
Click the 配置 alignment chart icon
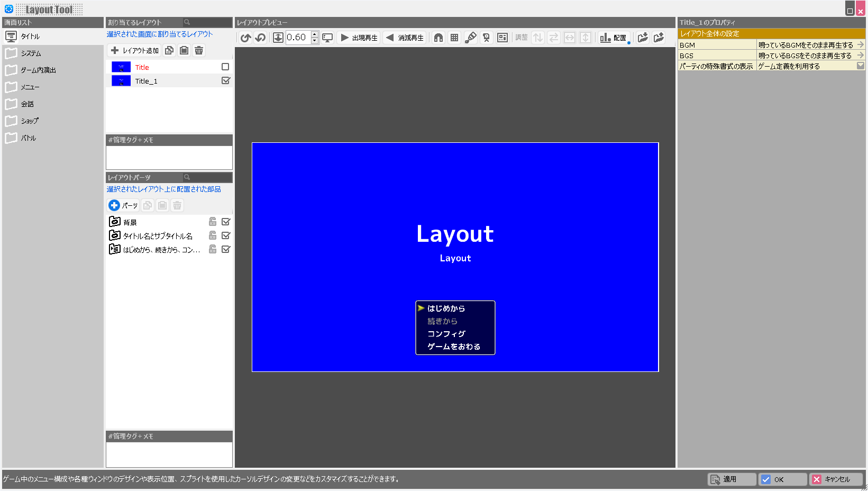pos(613,38)
